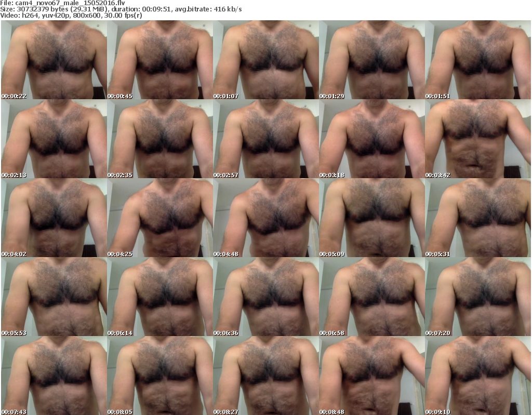Screen dimensions: 532x415
Task: Pick the frame stamped 00:04:25
Action: pos(160,218)
